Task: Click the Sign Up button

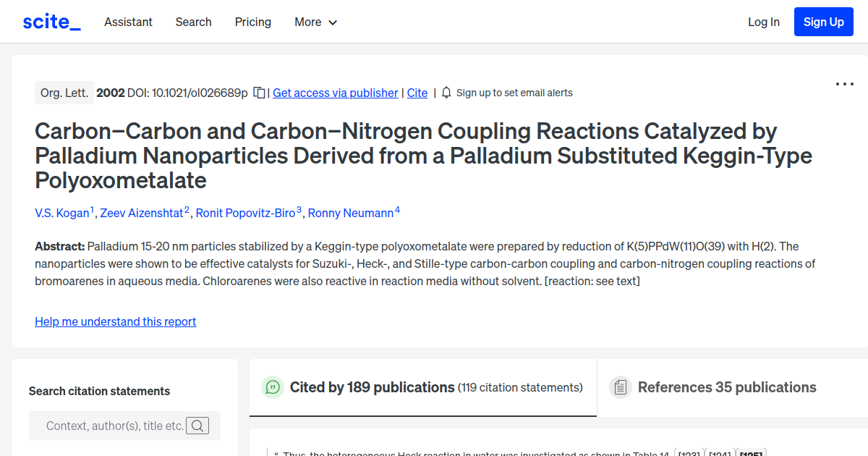Action: pos(823,22)
